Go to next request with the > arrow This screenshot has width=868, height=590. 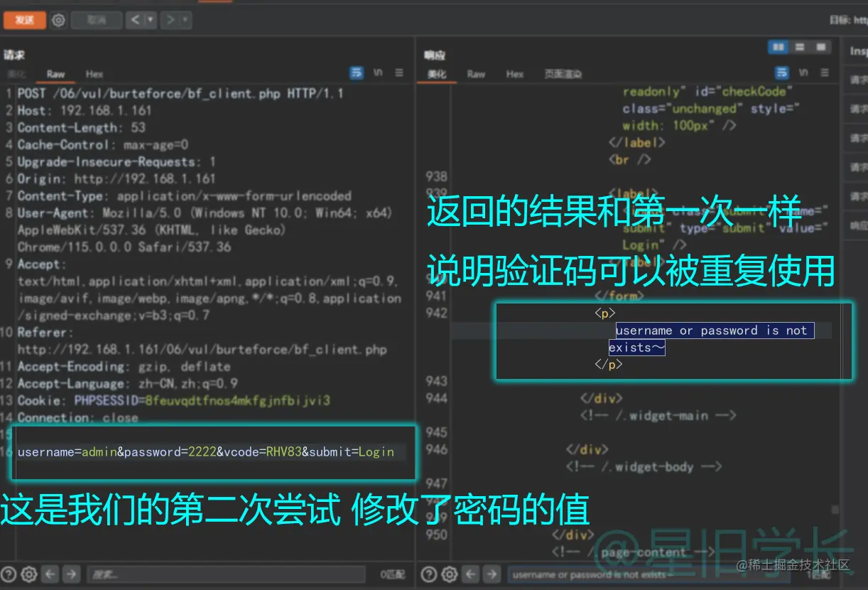point(170,21)
